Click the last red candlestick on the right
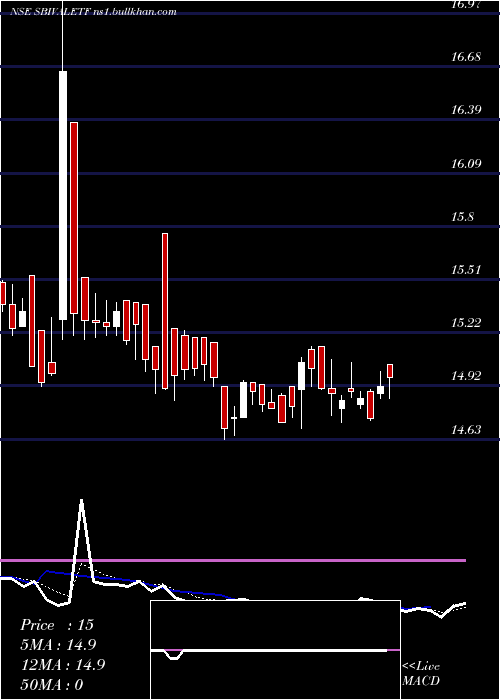Screen dimensions: 500x700 coord(390,371)
